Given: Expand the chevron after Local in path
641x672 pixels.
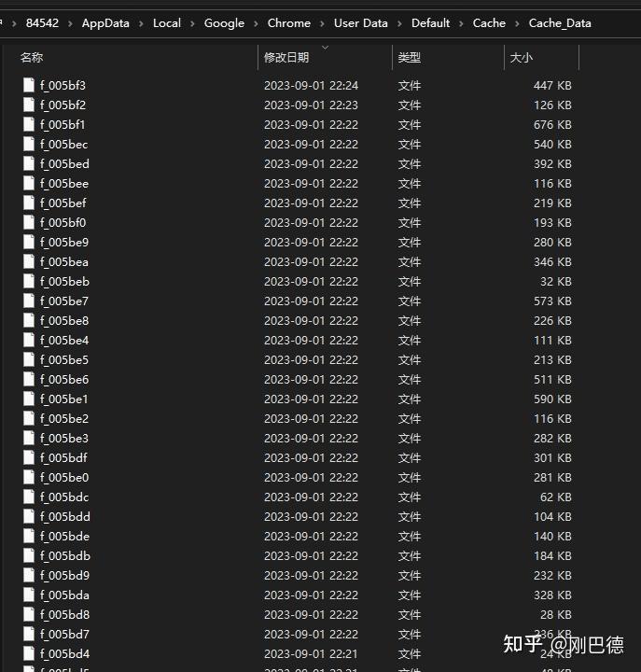Looking at the screenshot, I should pos(192,23).
